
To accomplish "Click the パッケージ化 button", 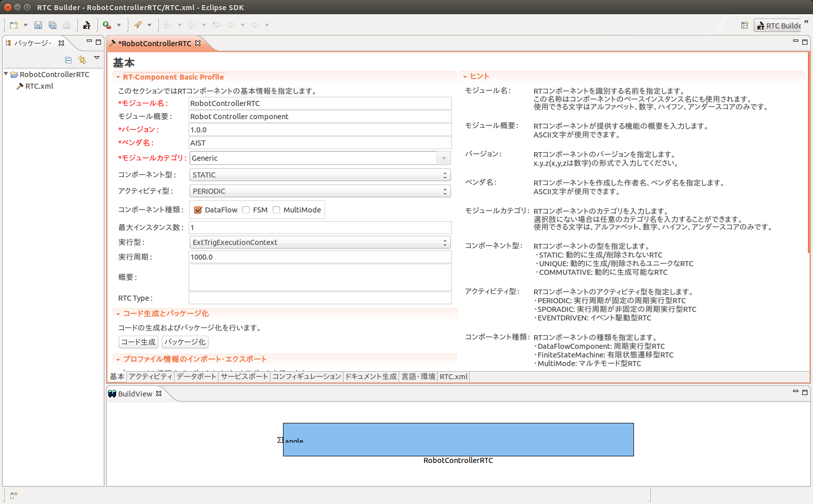I will coord(185,342).
